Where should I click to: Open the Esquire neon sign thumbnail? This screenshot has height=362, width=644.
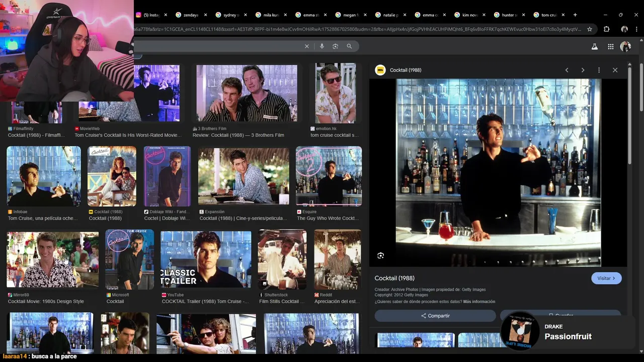[329, 176]
